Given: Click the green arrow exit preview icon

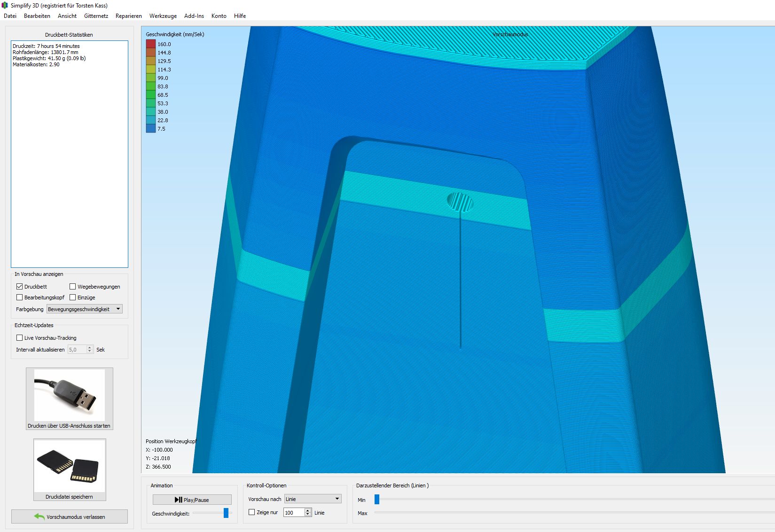Looking at the screenshot, I should 39,516.
